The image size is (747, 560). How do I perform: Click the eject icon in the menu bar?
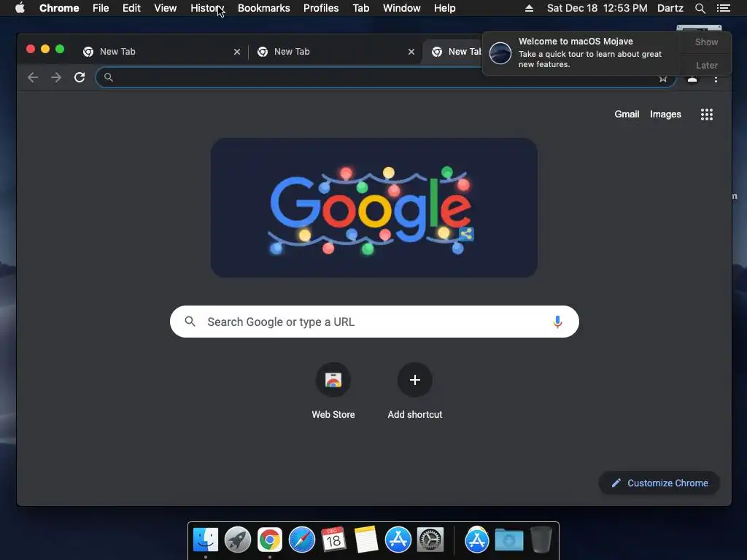(x=530, y=8)
